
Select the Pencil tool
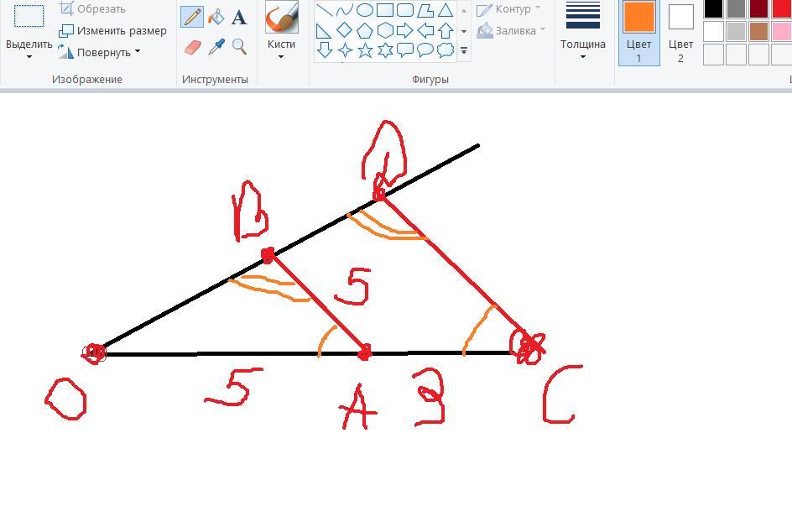coord(192,17)
